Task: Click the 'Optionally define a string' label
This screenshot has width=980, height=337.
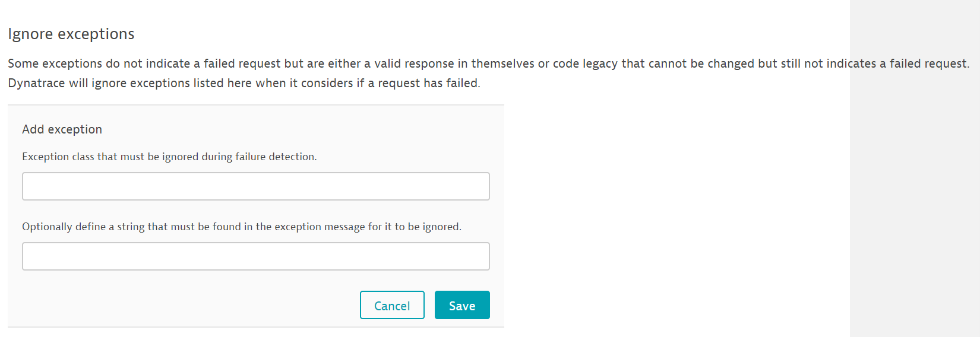Action: pos(241,227)
